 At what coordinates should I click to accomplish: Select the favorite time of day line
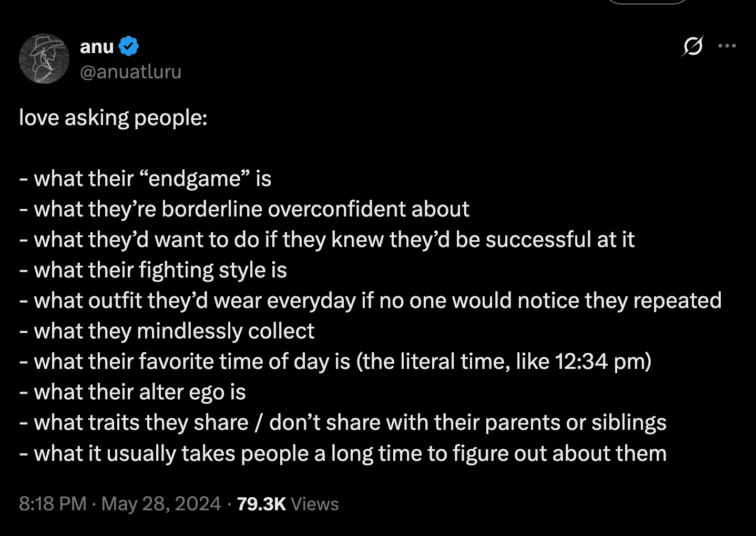pos(335,362)
